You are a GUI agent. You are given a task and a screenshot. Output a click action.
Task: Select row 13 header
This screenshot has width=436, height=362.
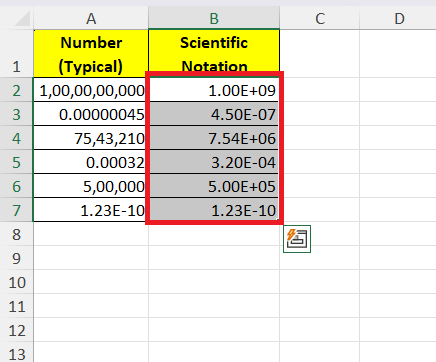17,352
